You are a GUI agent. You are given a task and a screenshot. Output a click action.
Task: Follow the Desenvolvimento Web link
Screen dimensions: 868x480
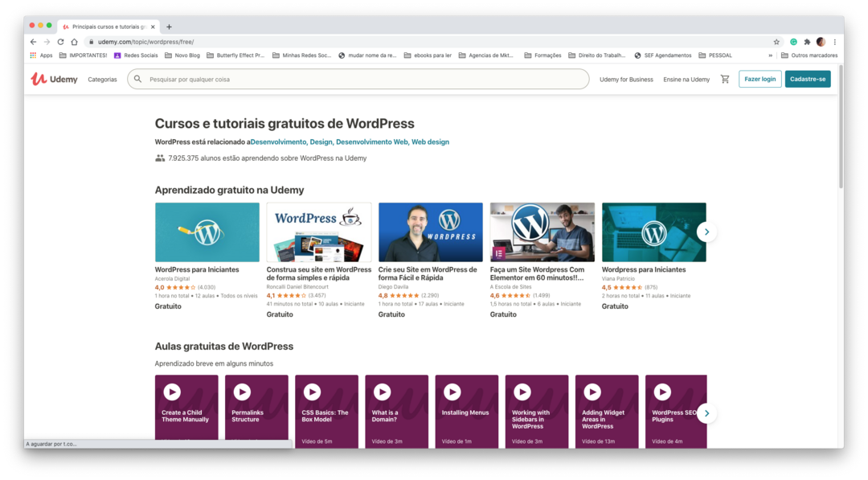coord(372,142)
